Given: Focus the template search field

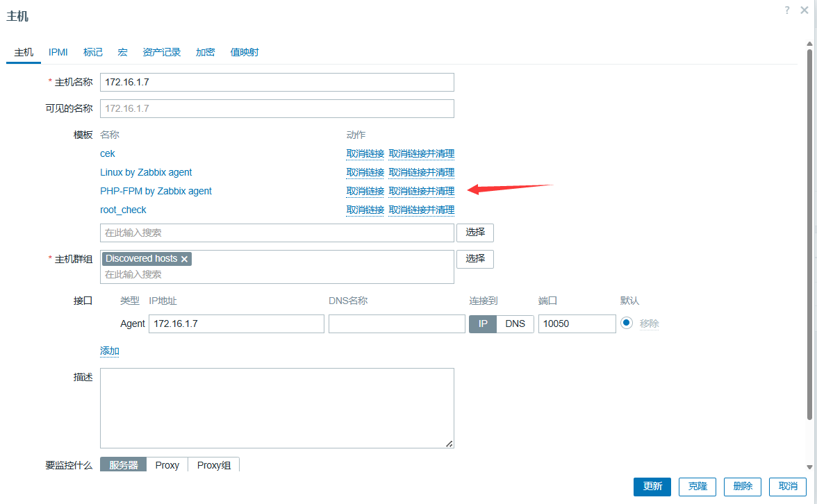Looking at the screenshot, I should 277,233.
